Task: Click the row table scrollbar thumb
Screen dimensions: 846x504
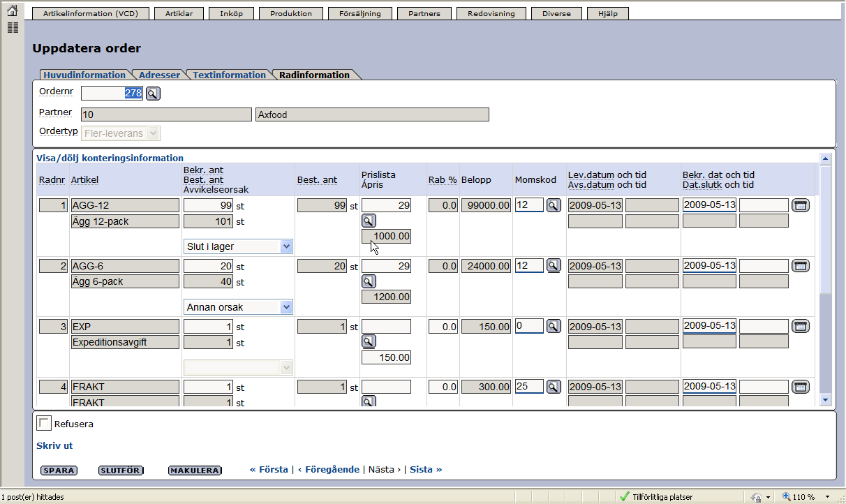Action: [826, 230]
